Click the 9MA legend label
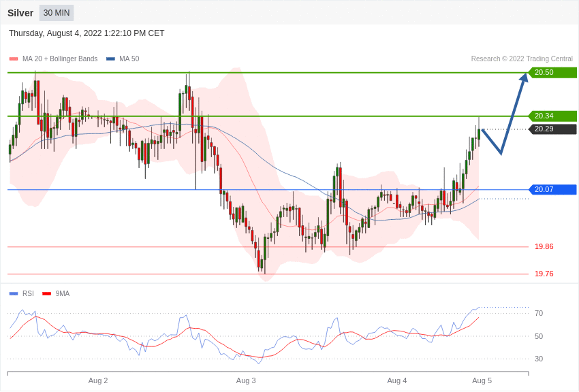Image resolution: width=579 pixels, height=392 pixels. (63, 293)
